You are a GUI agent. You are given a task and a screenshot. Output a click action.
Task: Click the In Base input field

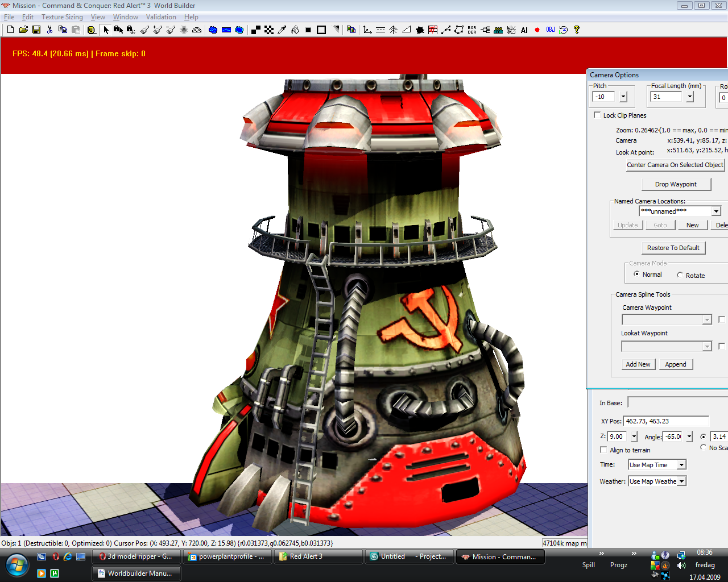tap(677, 402)
